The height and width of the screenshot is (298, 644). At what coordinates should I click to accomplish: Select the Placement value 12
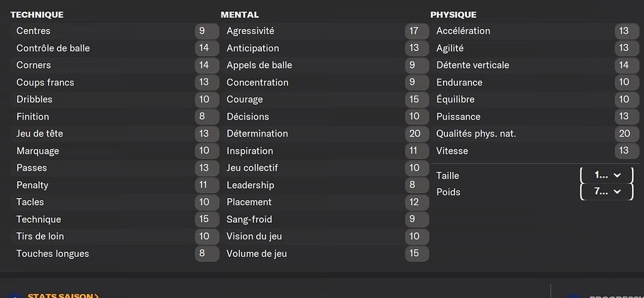pyautogui.click(x=416, y=202)
